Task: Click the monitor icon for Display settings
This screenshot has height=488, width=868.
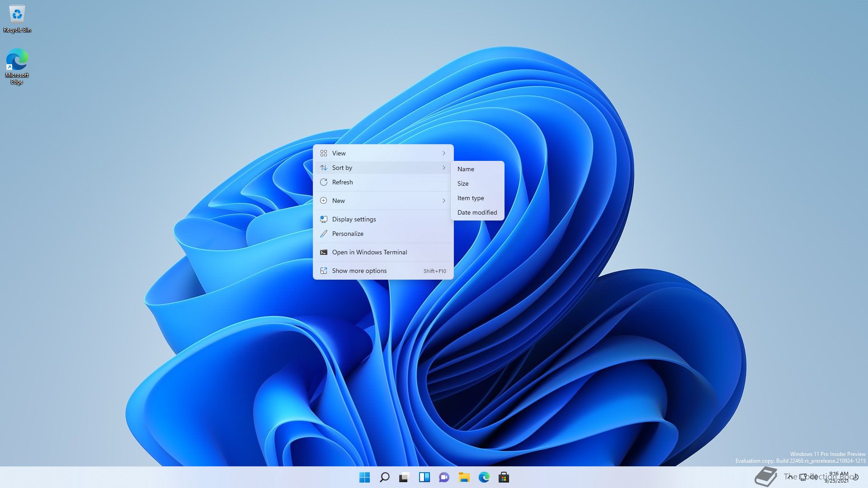Action: (324, 219)
